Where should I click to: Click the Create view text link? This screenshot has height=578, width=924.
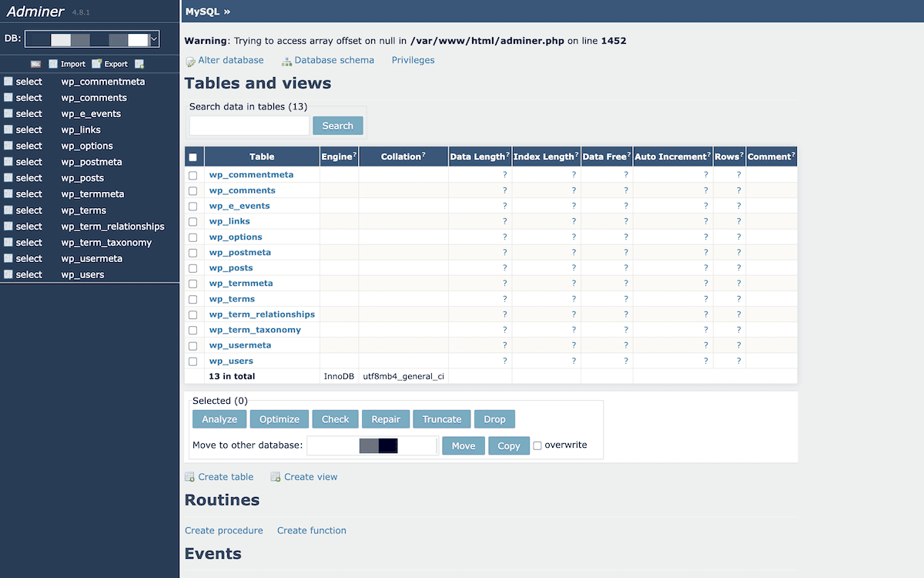tap(310, 477)
